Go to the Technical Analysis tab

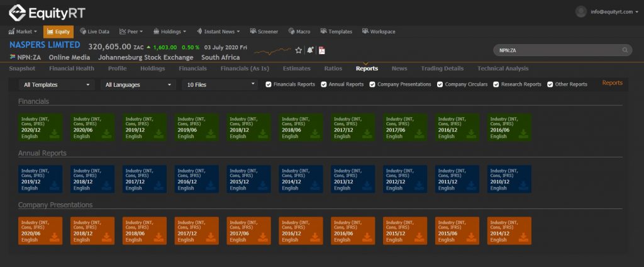click(502, 69)
